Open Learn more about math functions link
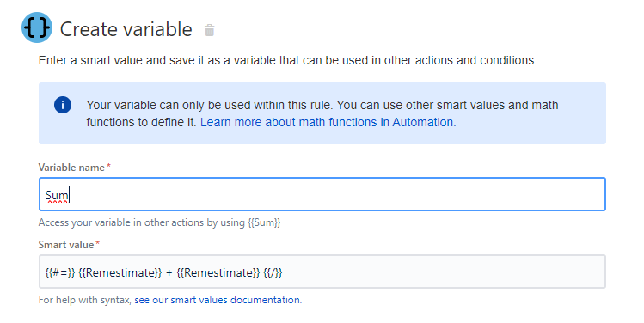 pyautogui.click(x=327, y=122)
